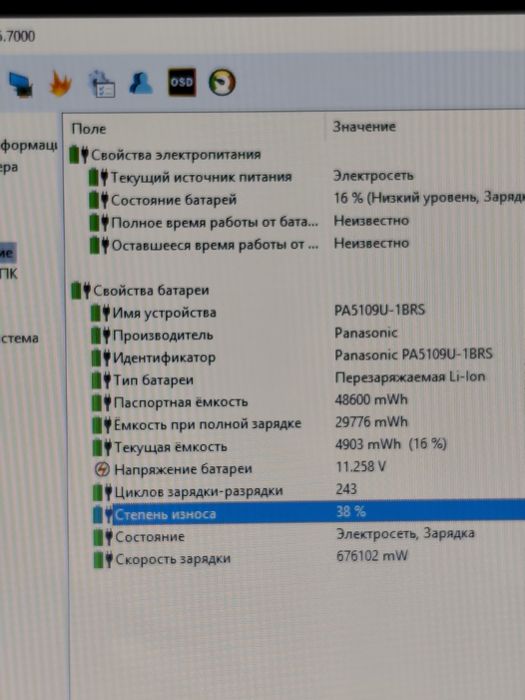525x700 pixels.
Task: Open the OSD panel toolbar icon
Action: [182, 82]
